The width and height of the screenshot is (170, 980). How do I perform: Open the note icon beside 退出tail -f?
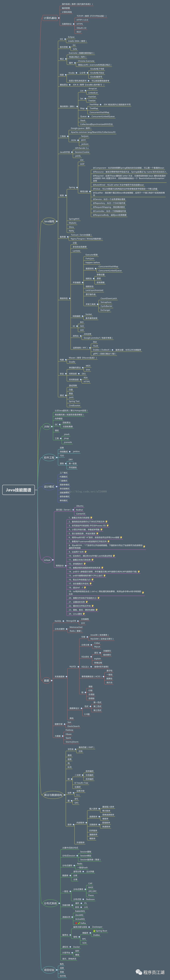(x=85, y=587)
